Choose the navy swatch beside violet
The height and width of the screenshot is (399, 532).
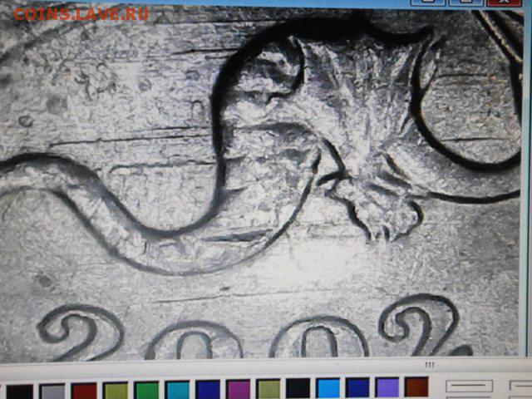(x=357, y=387)
